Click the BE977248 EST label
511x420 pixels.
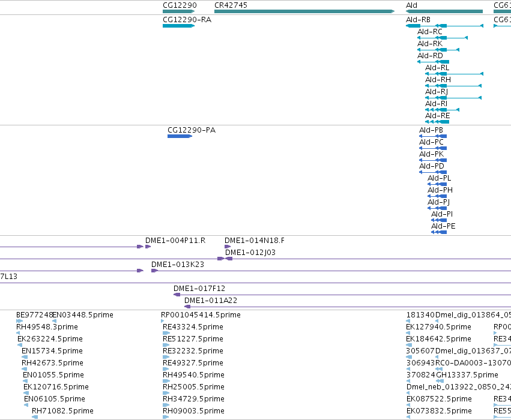pyautogui.click(x=34, y=315)
